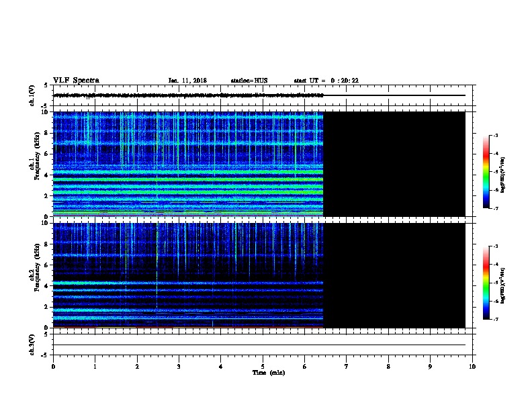The width and height of the screenshot is (532, 411).
Task: Click the 'ch.3(V)' waveform axis label
Action: [32, 345]
